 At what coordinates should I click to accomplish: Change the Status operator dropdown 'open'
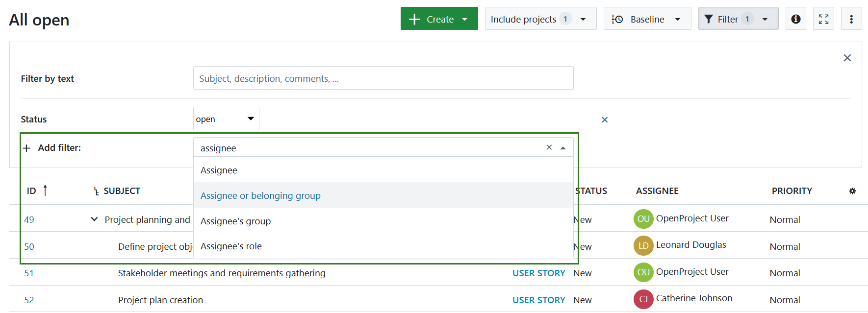click(x=226, y=119)
